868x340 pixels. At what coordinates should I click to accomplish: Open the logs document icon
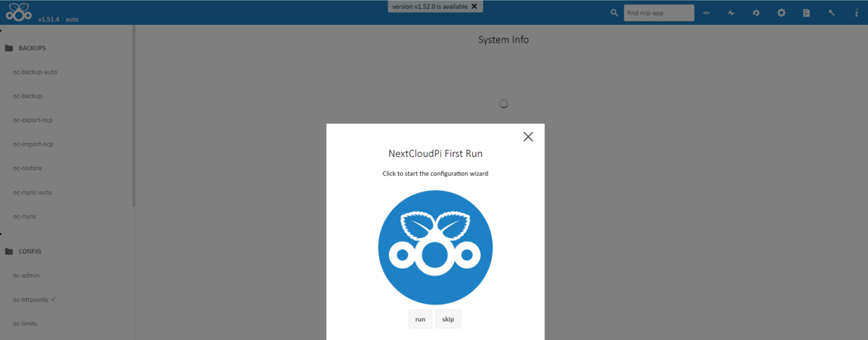[807, 13]
